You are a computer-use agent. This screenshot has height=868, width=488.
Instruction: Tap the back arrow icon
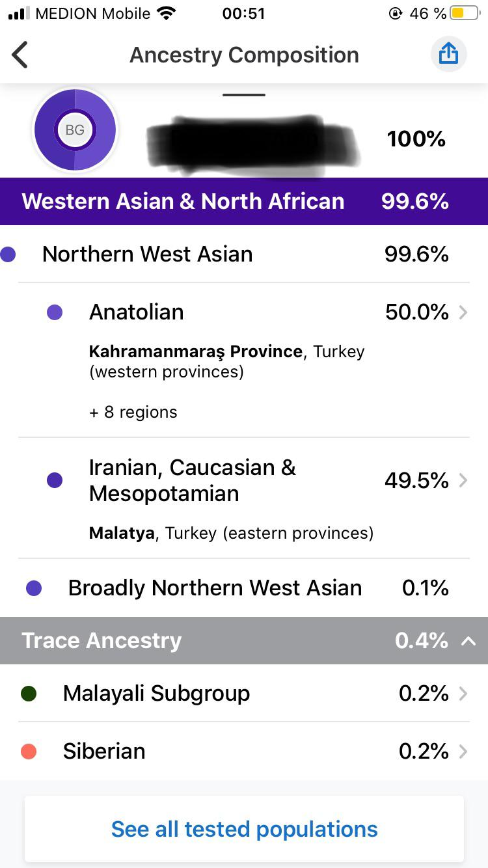20,55
